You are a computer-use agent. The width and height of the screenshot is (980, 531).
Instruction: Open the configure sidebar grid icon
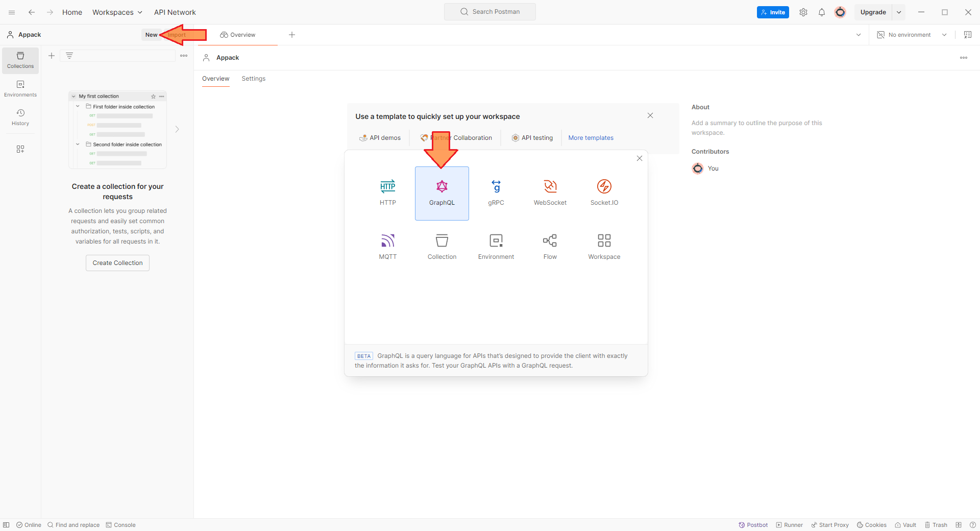pos(20,149)
